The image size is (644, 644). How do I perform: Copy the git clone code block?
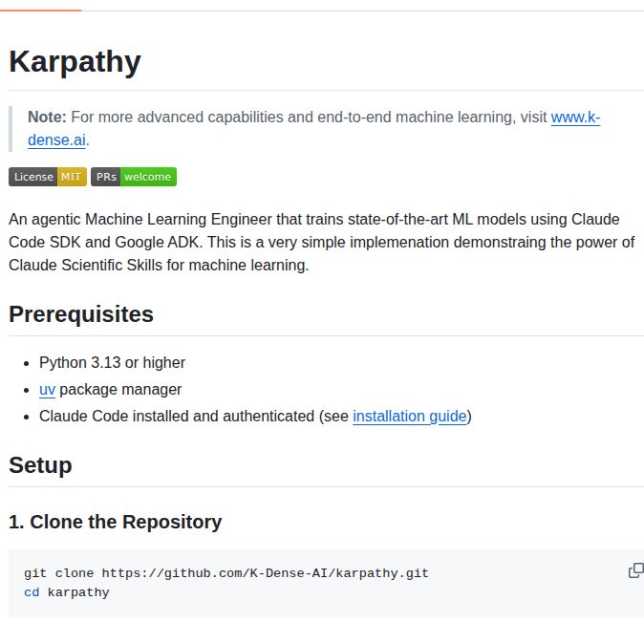click(x=635, y=570)
